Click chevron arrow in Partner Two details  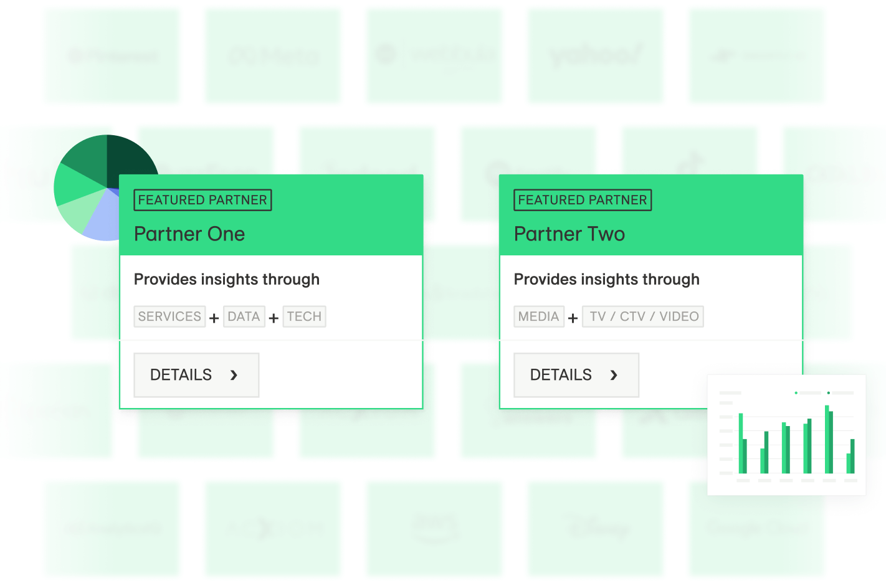pos(614,375)
